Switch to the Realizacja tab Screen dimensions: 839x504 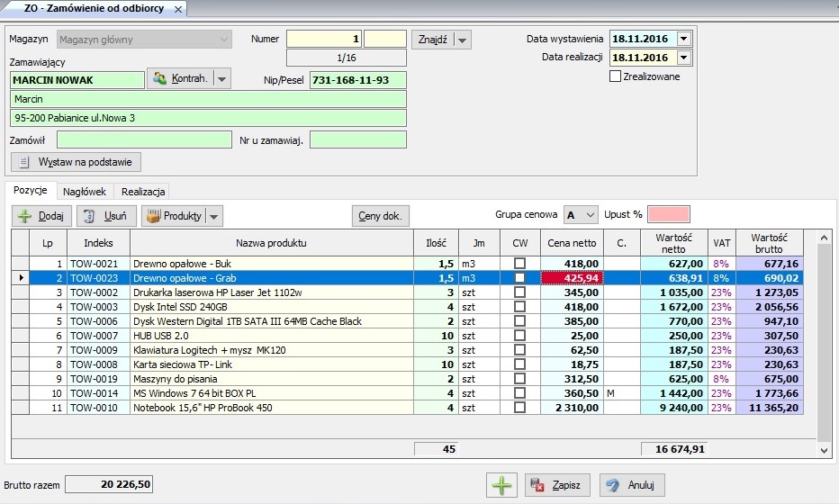point(143,192)
